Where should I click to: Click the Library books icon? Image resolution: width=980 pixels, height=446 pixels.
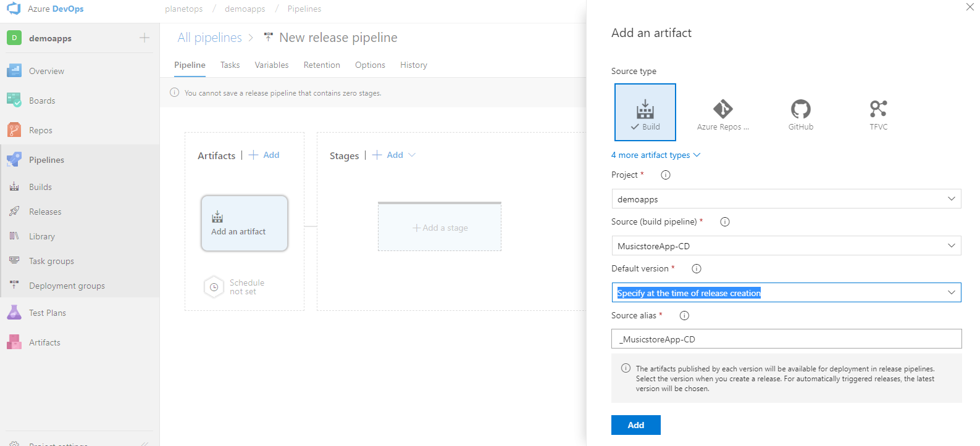[x=14, y=236]
